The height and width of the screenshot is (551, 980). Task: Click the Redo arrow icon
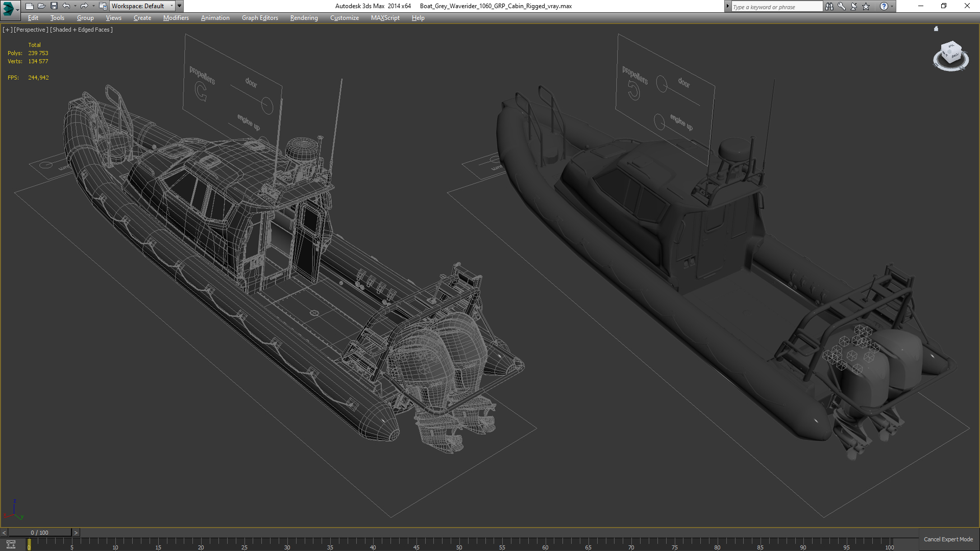coord(84,6)
